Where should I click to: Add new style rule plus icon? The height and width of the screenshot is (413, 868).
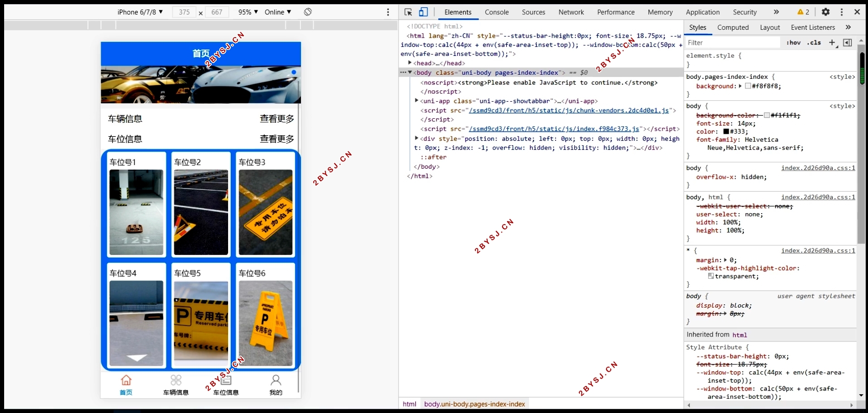(832, 43)
